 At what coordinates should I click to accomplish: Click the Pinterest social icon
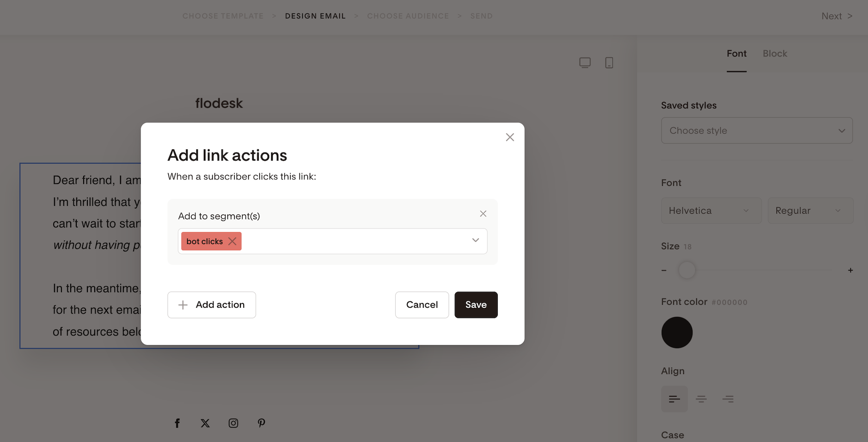click(x=262, y=423)
